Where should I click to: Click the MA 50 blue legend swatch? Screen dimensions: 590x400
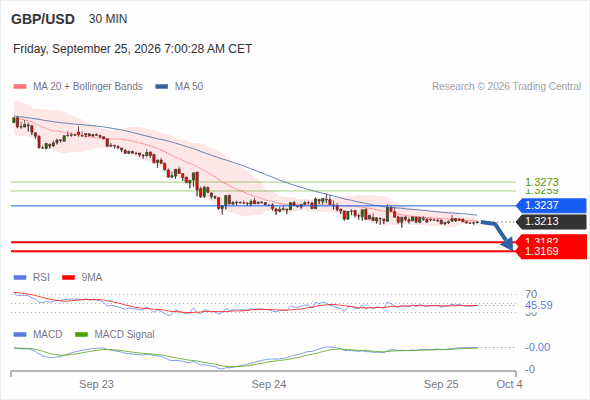coord(162,87)
